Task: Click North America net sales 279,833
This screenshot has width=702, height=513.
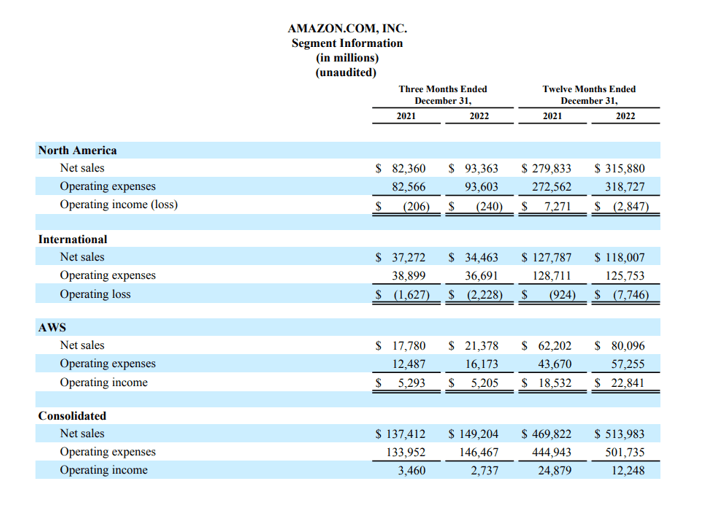Action: pos(552,168)
